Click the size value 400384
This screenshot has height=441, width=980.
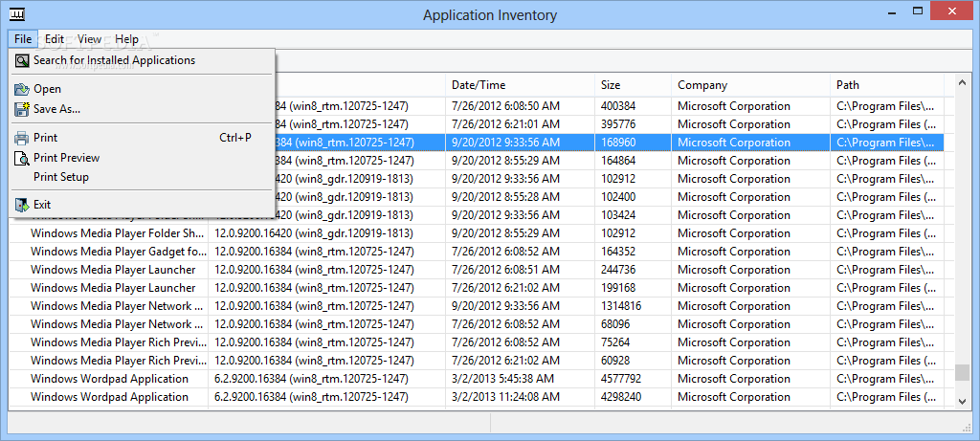pos(618,106)
